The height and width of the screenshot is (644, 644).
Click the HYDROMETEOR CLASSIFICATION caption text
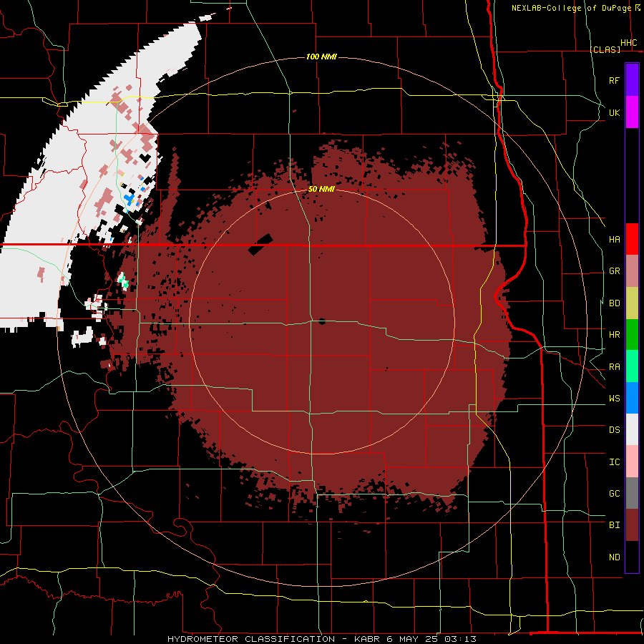pos(251,639)
